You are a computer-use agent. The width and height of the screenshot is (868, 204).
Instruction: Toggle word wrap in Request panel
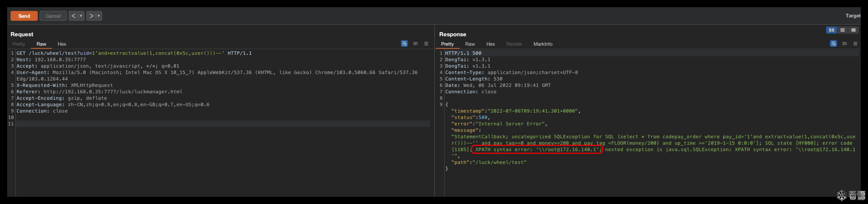coord(404,44)
